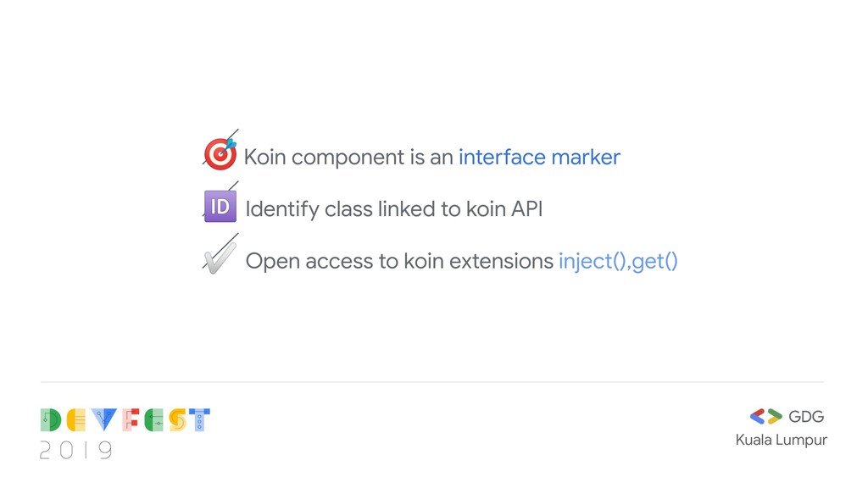Click the blue T in DevFest logo
Screen dimensions: 868x488
click(199, 420)
